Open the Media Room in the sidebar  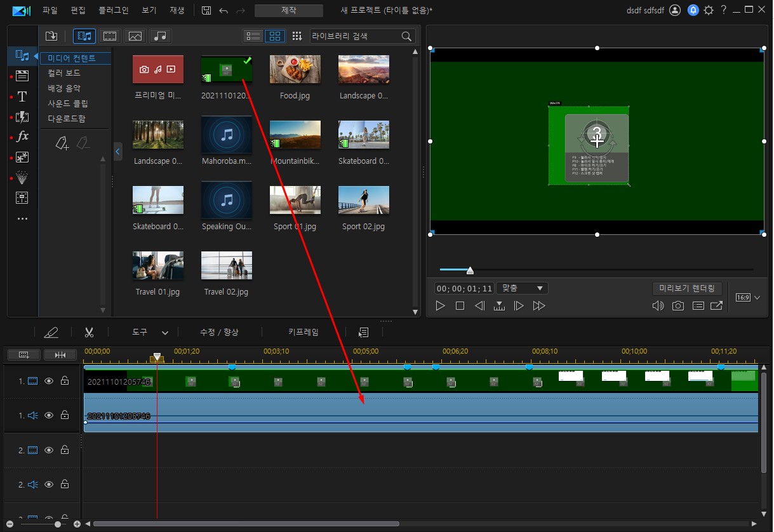point(22,56)
